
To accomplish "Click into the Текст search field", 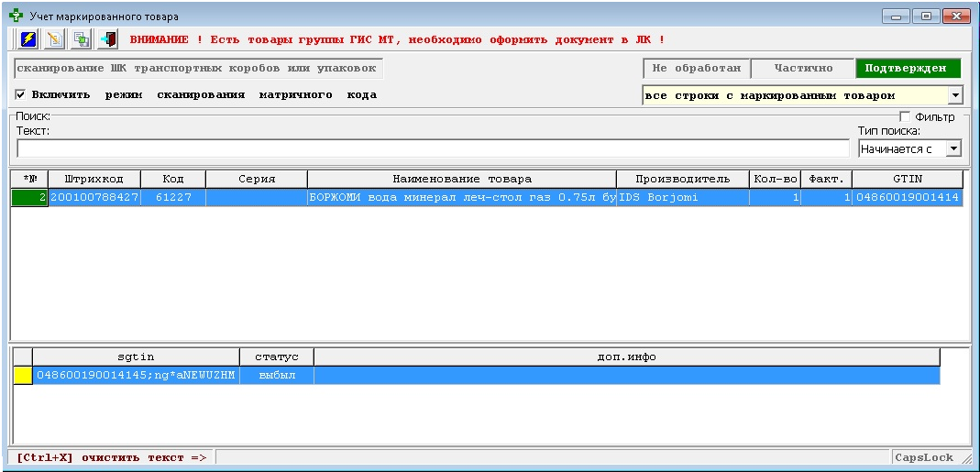I will pos(433,148).
